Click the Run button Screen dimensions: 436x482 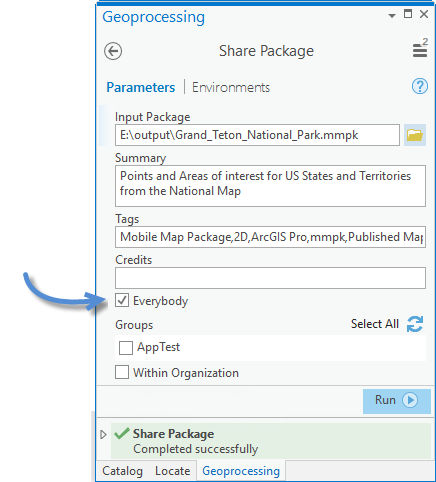(397, 401)
